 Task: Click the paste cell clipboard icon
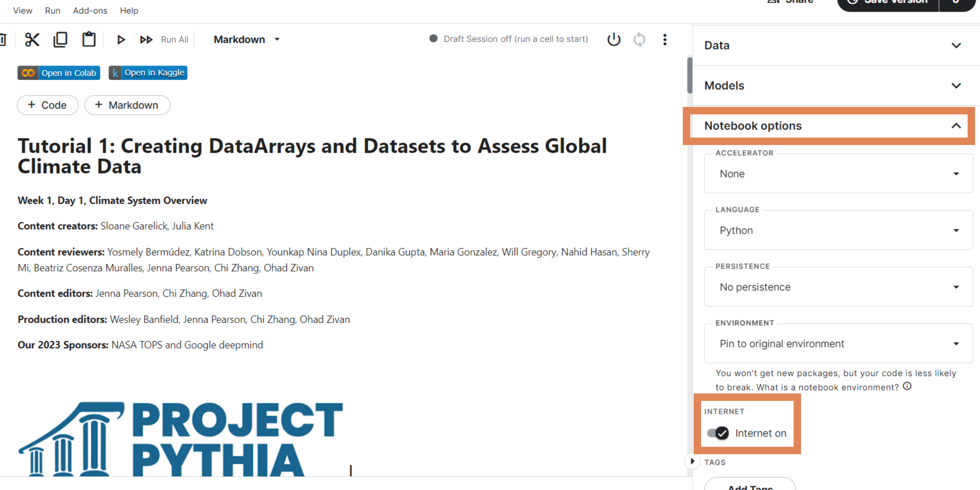click(x=89, y=40)
